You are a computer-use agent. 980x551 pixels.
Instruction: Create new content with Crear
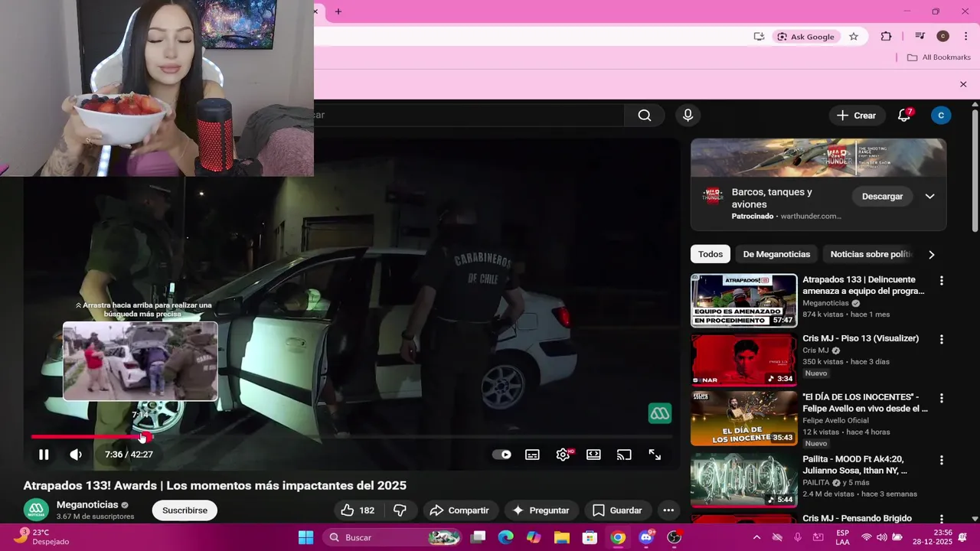point(856,115)
